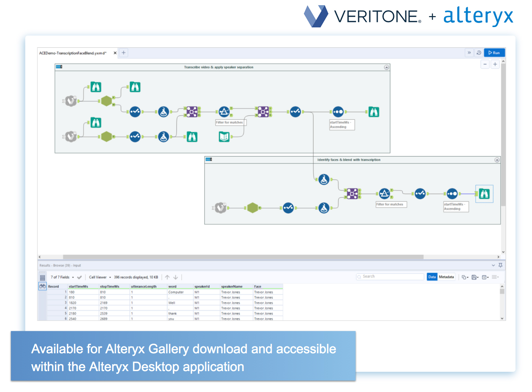This screenshot has width=532, height=392.
Task: Select the Sort tool labeled startTimeMs in the top container
Action: pos(338,112)
